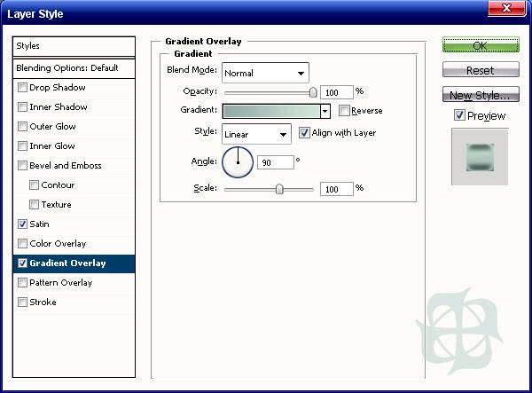Open the Blend Mode dropdown
This screenshot has width=532, height=393.
pyautogui.click(x=265, y=73)
